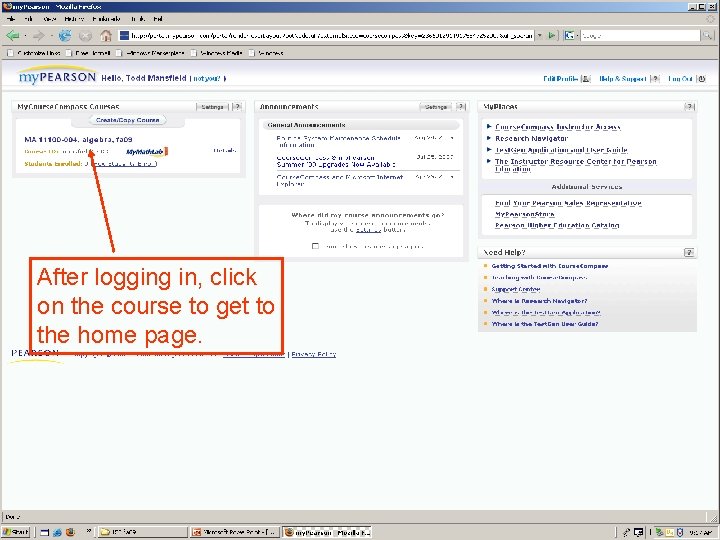Open Getting Started with CourseCompass link
Image resolution: width=720 pixels, height=540 pixels.
pos(550,266)
